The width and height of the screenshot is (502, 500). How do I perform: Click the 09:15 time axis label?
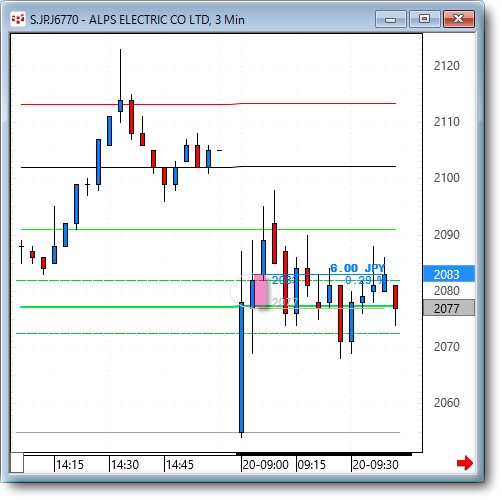click(311, 464)
